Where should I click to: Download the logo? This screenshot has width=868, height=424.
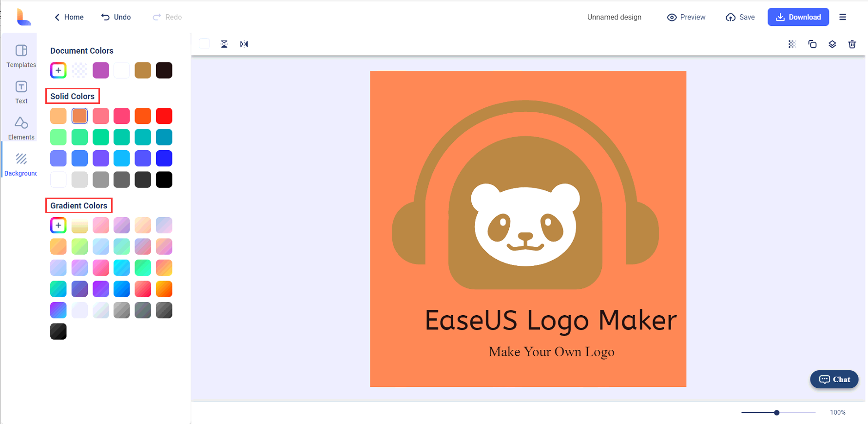point(798,17)
